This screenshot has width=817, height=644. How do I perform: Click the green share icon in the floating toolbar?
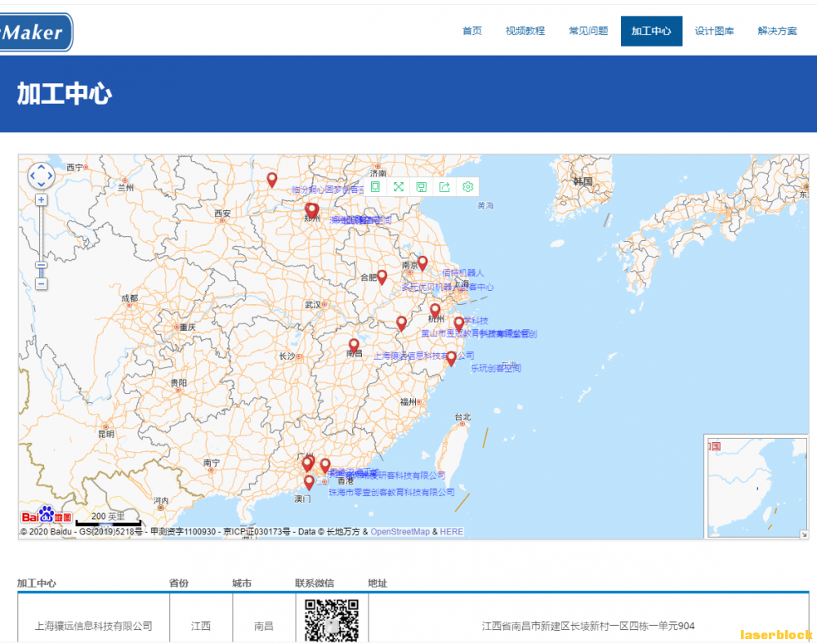[444, 187]
